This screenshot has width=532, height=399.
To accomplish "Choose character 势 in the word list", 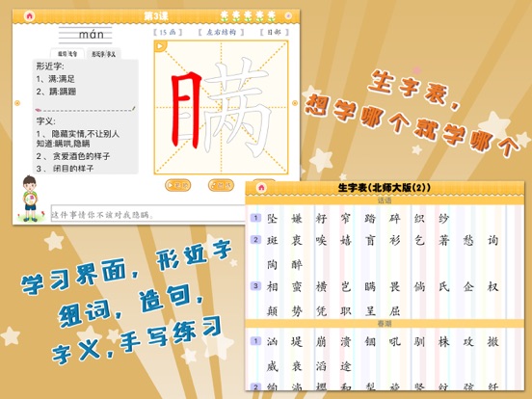I will click(x=297, y=310).
